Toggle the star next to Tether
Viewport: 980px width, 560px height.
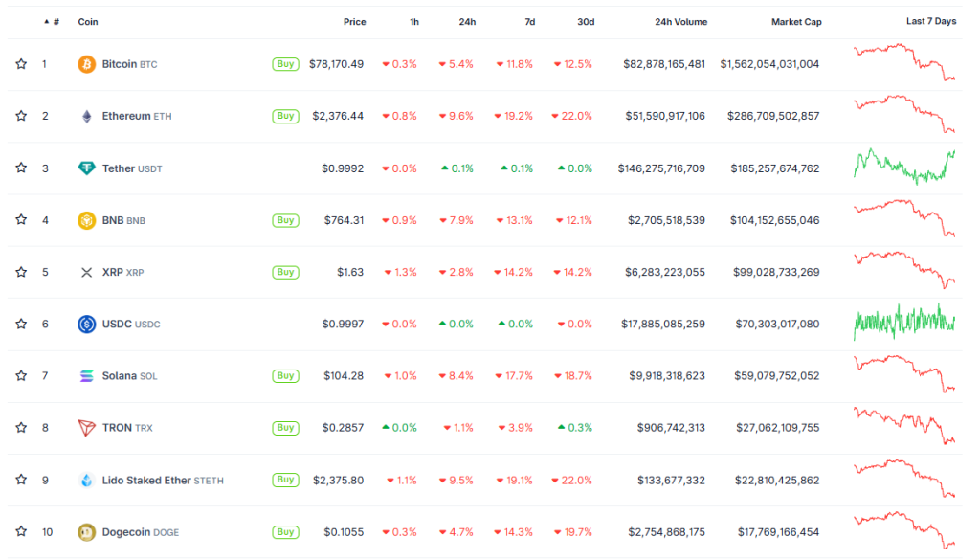pos(21,168)
